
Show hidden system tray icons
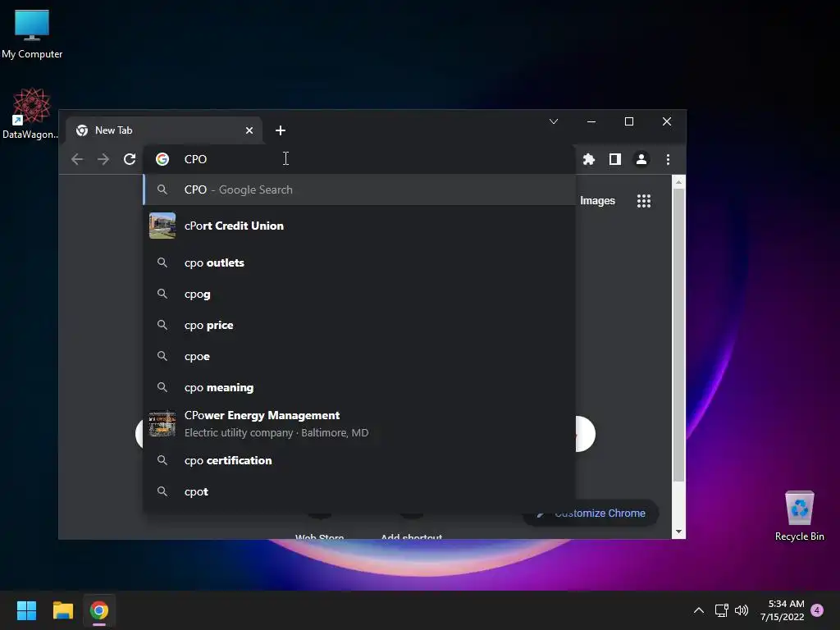699,610
